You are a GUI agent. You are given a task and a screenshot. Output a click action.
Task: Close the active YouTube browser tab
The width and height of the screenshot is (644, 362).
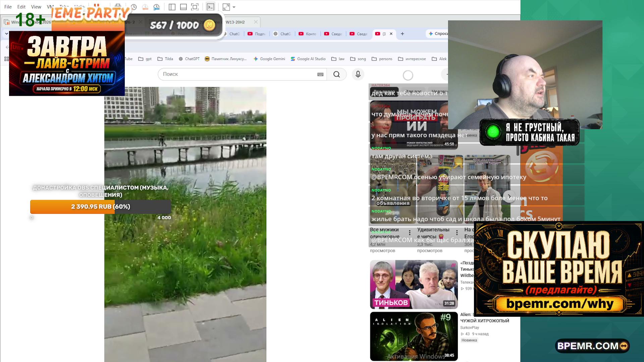click(391, 34)
